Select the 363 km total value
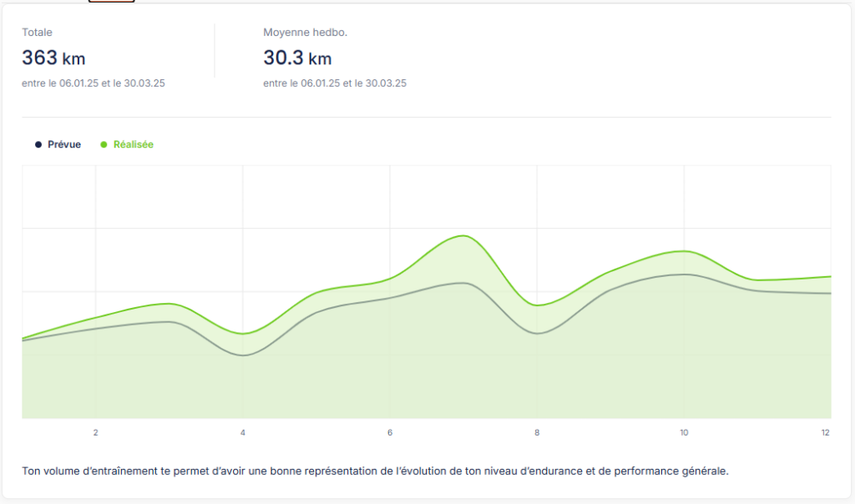855x504 pixels. (53, 58)
